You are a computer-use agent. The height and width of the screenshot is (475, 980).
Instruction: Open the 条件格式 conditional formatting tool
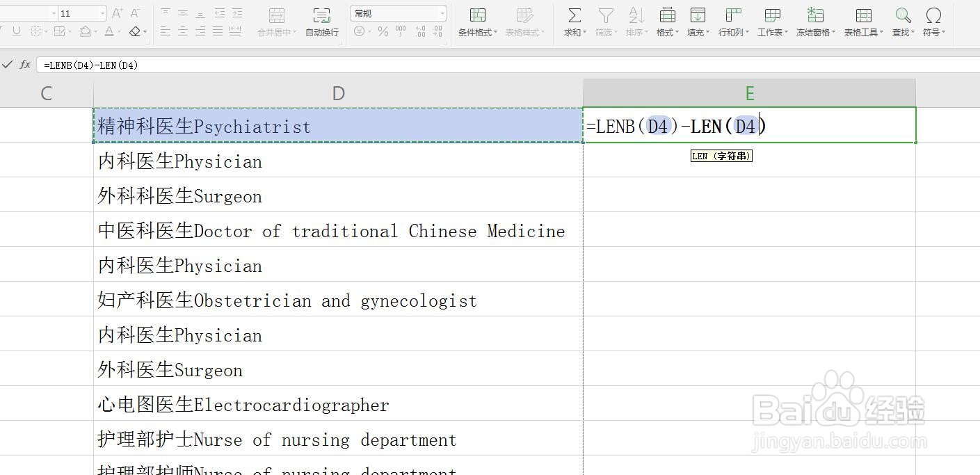point(476,17)
